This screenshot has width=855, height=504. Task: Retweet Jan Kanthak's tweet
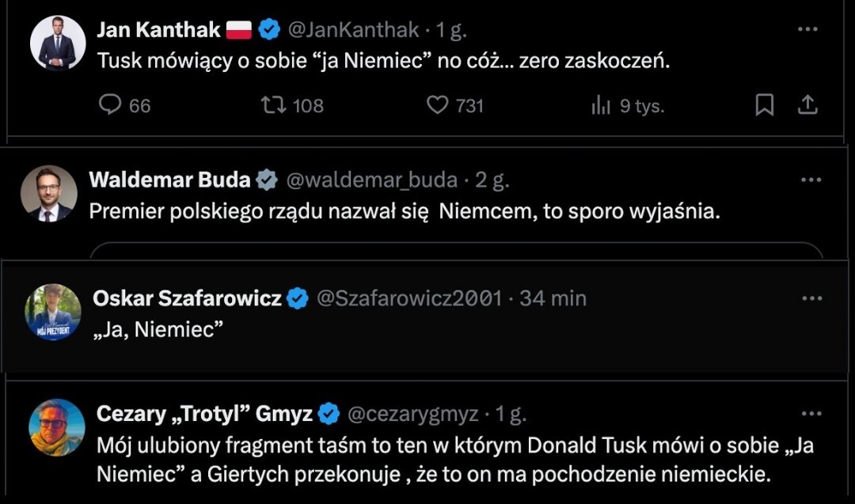tap(273, 105)
